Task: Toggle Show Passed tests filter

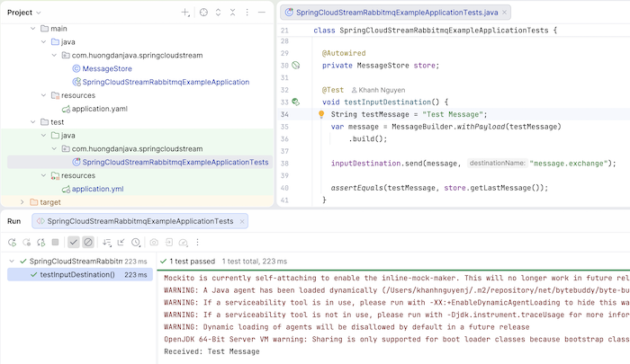Action: point(73,242)
